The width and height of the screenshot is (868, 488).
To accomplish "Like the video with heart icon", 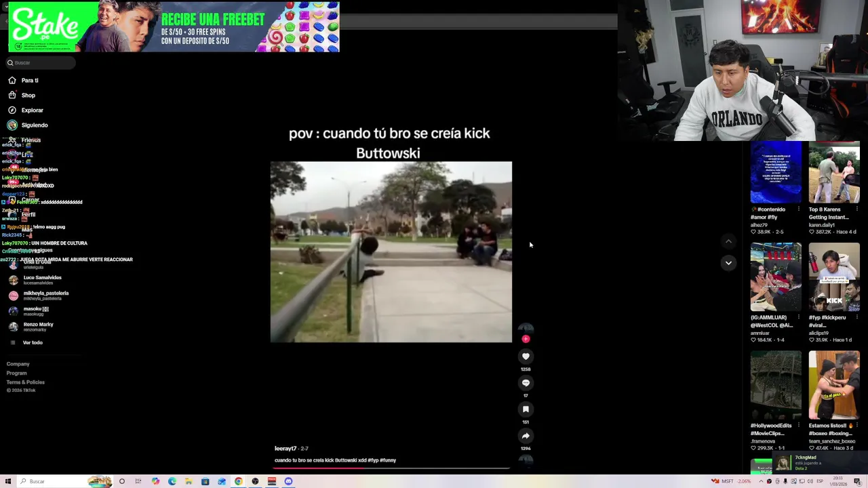I will (x=526, y=356).
